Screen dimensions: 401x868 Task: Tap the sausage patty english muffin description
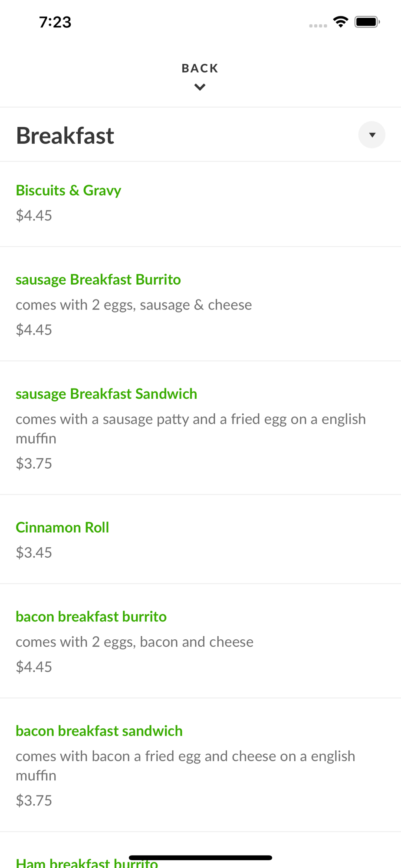(191, 428)
